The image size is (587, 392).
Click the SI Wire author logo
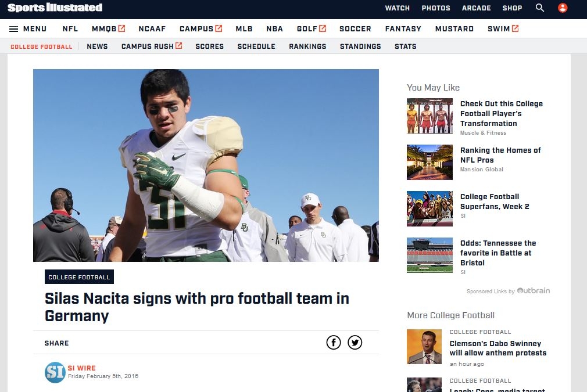55,372
